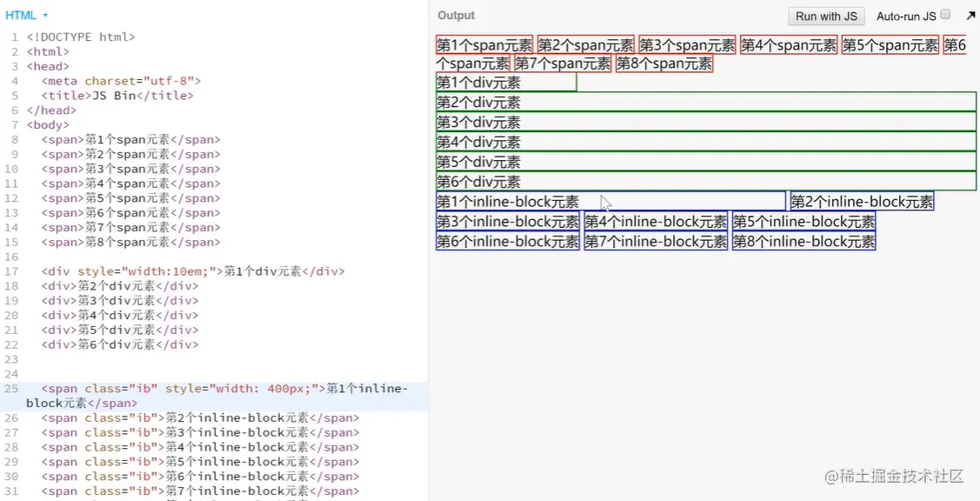Image resolution: width=980 pixels, height=501 pixels.
Task: Select the Output panel label
Action: click(457, 16)
